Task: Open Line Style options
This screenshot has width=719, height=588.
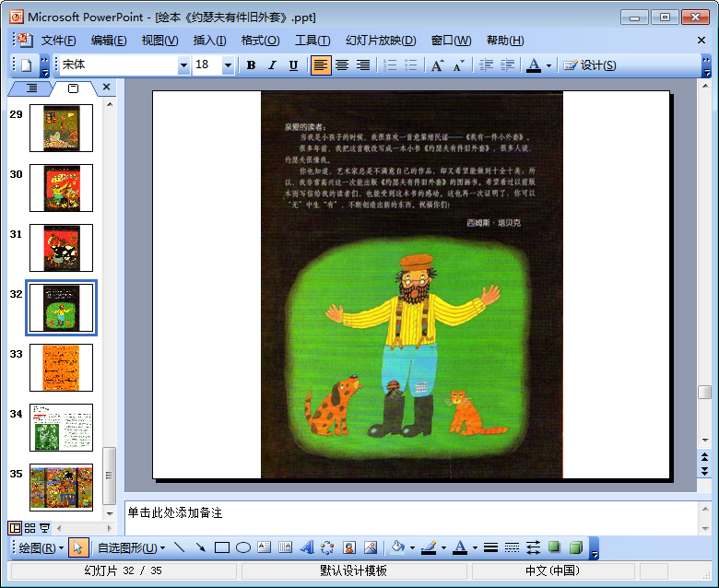Action: 490,547
